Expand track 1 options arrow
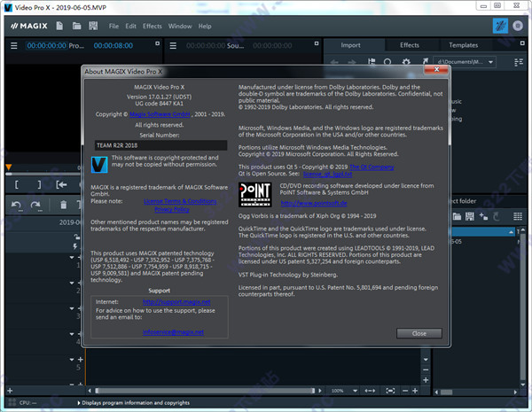 (72, 257)
